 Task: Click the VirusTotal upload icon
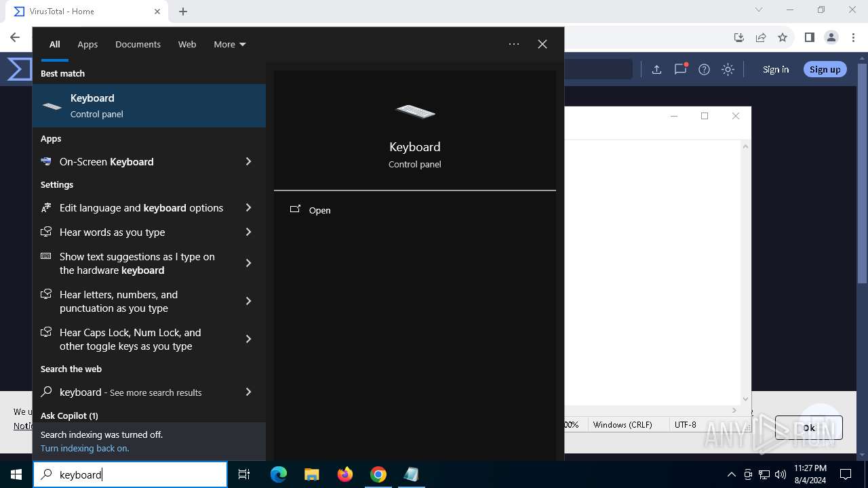[x=656, y=69]
